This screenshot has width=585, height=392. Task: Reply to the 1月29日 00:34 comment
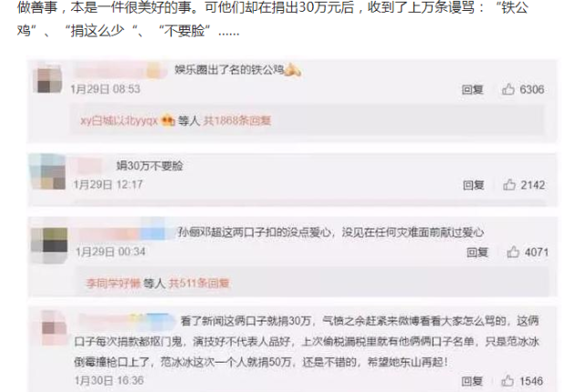tap(477, 253)
